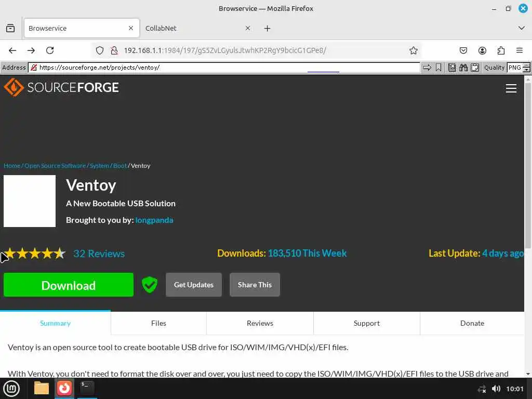The width and height of the screenshot is (532, 399).
Task: Click the Ventoy project logo thumbnail
Action: click(30, 201)
